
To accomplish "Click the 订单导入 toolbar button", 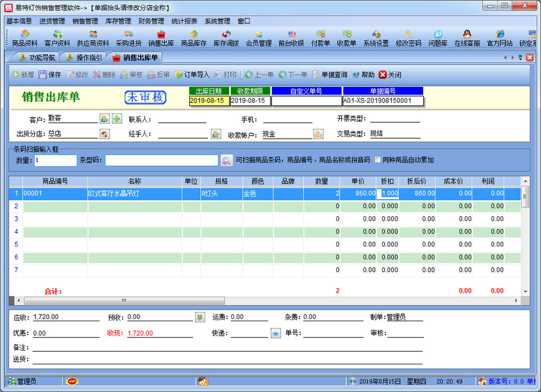I will coord(192,75).
